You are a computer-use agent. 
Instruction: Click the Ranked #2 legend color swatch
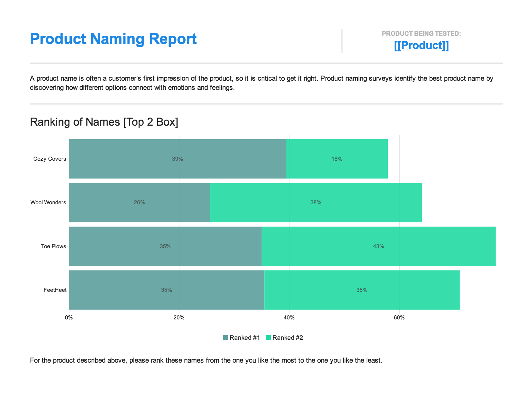click(x=268, y=338)
